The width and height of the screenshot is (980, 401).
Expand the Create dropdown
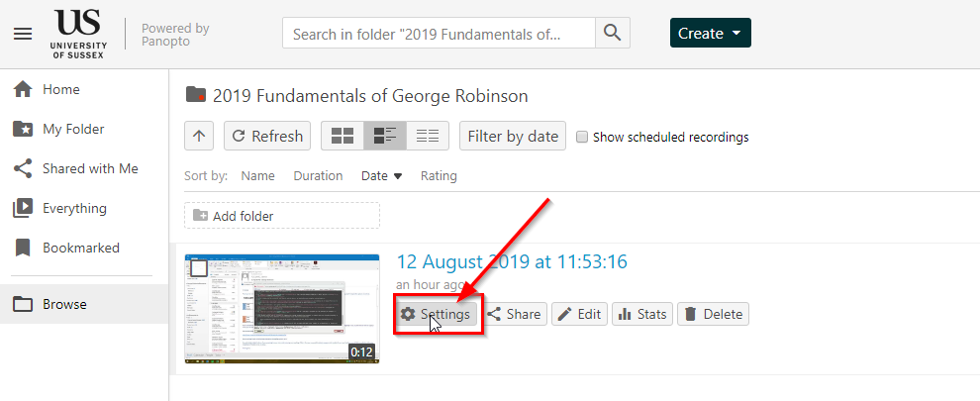711,33
